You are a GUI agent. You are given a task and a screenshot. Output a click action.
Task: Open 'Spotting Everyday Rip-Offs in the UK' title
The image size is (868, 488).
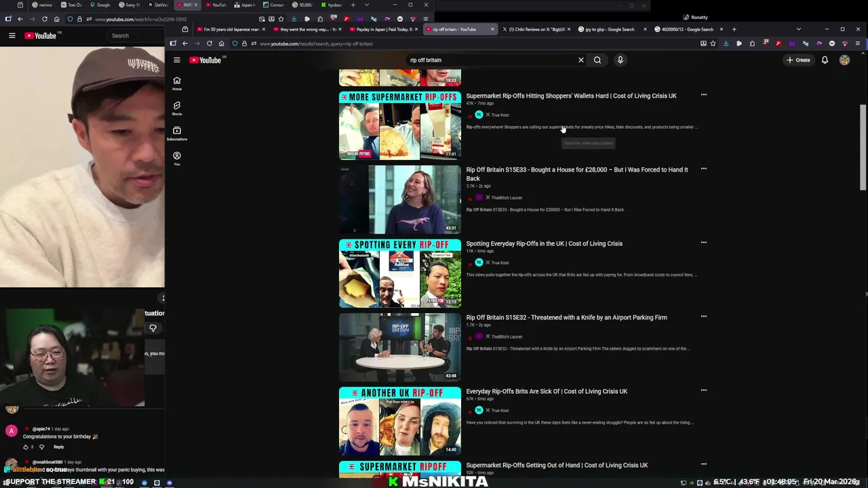click(x=544, y=243)
